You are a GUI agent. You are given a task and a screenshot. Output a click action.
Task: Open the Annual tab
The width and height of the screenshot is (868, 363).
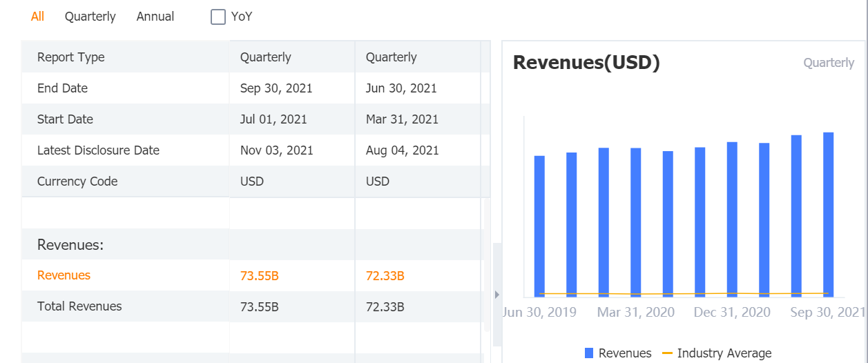point(155,17)
